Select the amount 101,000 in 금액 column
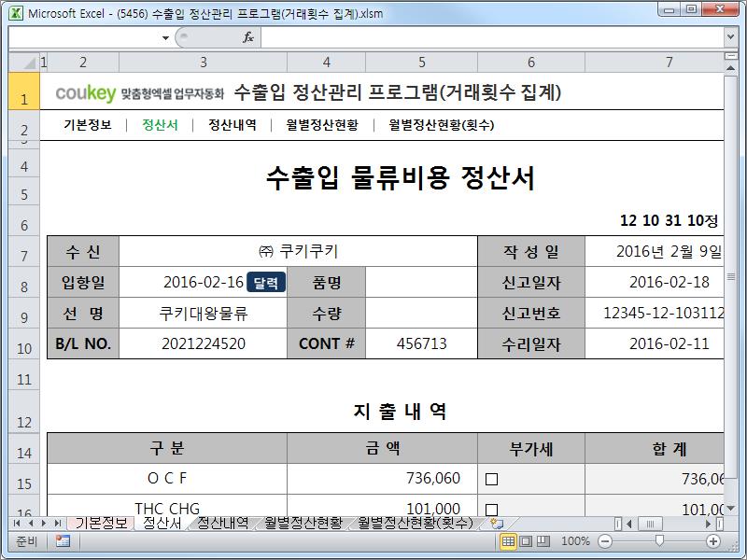The image size is (747, 560). coord(383,506)
